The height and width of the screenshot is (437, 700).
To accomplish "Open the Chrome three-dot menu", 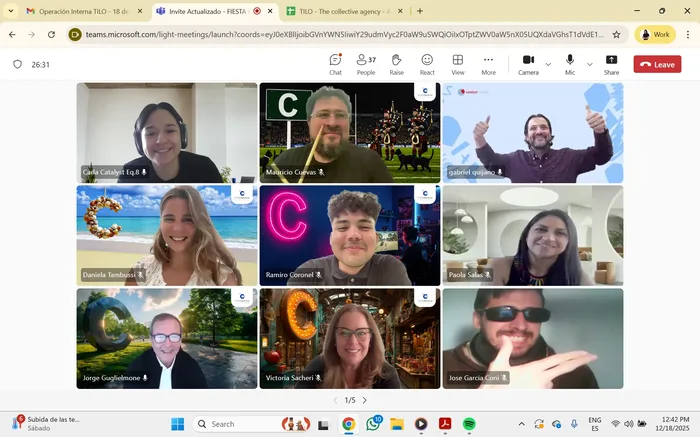I will pos(688,34).
